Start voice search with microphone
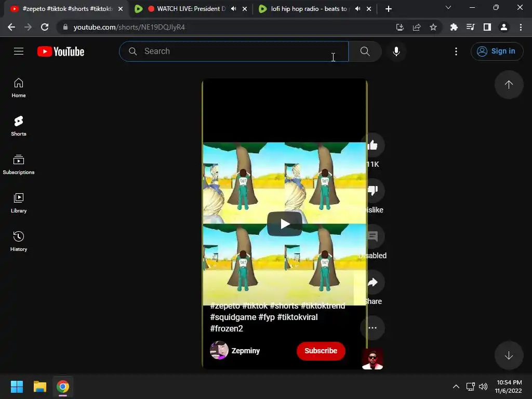532x399 pixels. [396, 51]
